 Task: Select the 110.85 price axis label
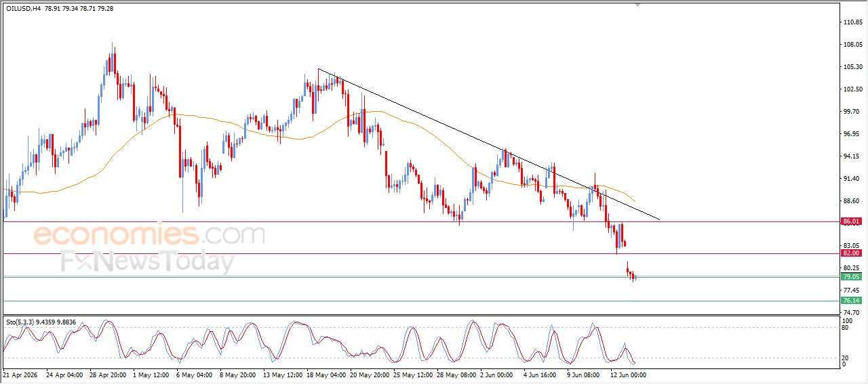tap(852, 22)
